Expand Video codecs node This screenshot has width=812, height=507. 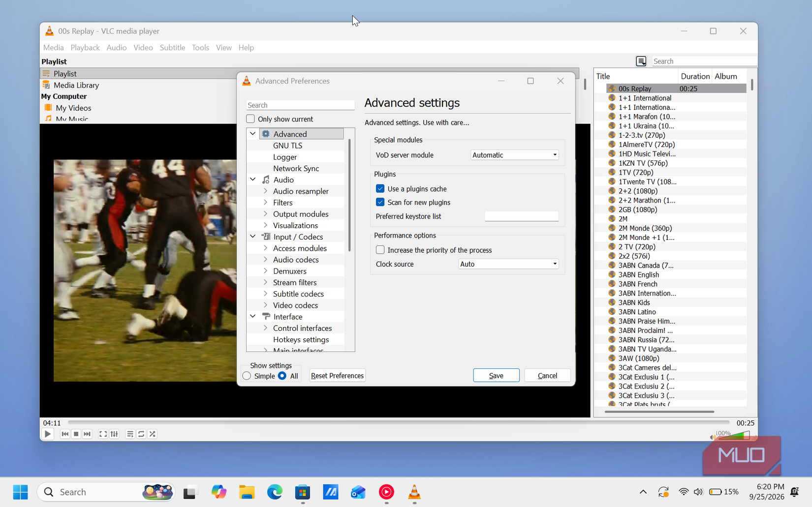[265, 305]
